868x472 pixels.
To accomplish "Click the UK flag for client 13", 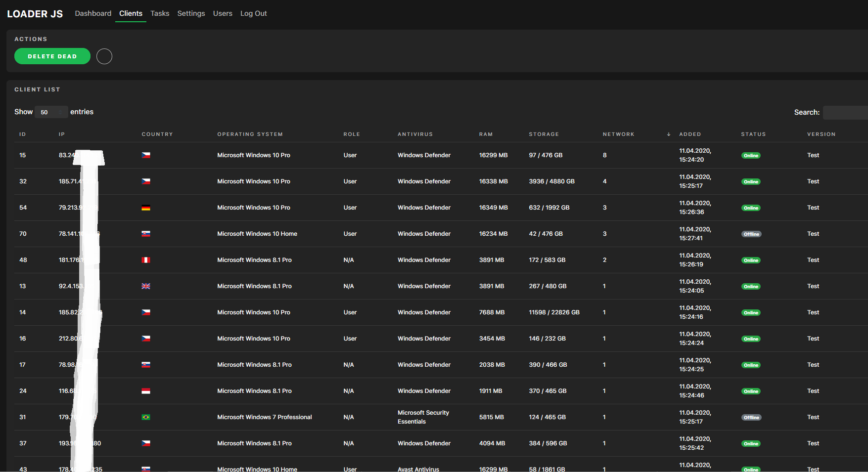I will [146, 286].
